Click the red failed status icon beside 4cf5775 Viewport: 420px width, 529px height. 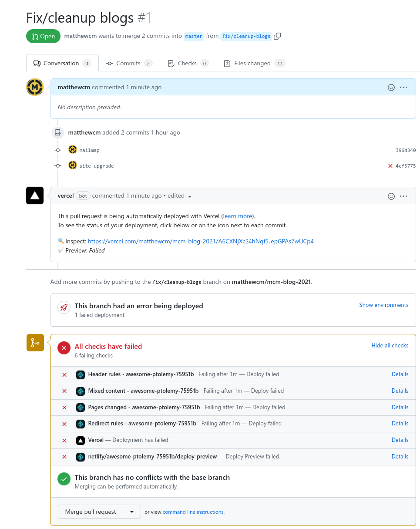[390, 166]
